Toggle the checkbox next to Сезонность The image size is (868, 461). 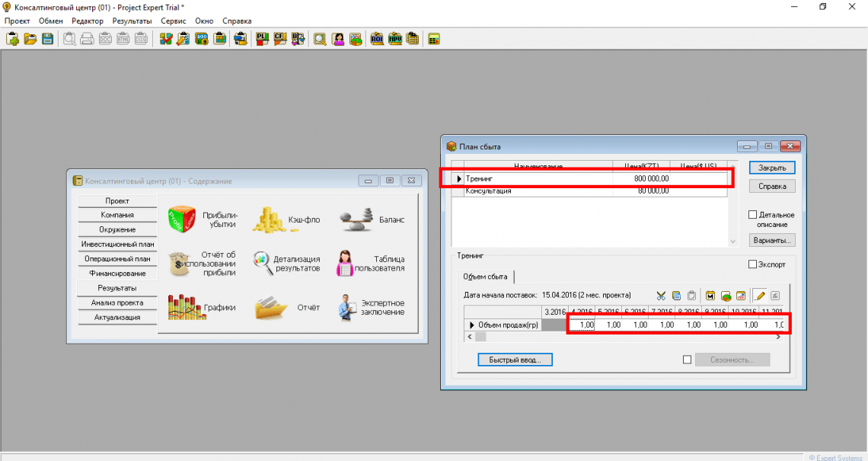[x=687, y=360]
